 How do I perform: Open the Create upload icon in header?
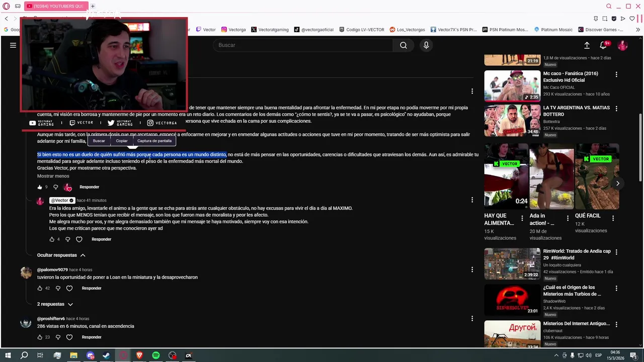[x=587, y=45]
